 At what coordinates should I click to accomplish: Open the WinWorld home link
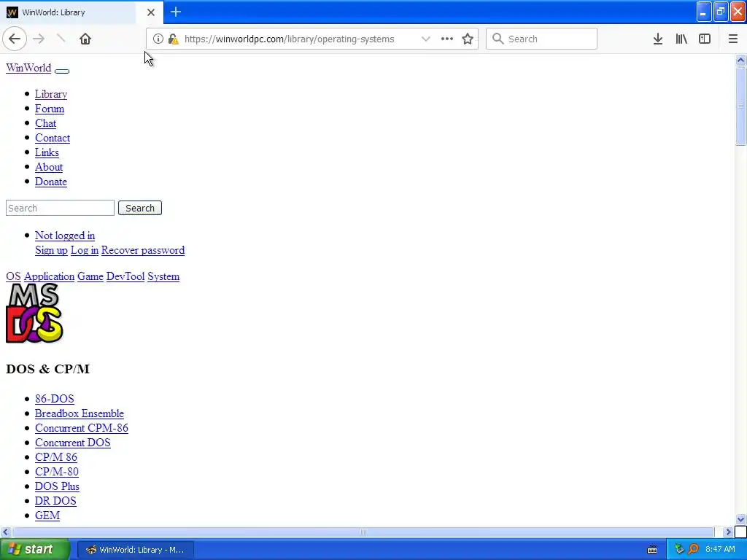[x=28, y=68]
